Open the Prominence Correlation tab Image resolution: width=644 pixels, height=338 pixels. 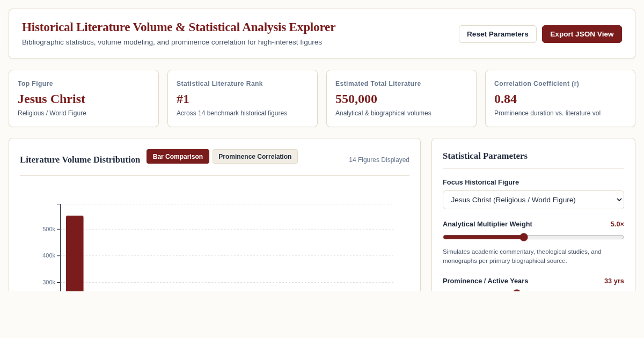coord(255,157)
